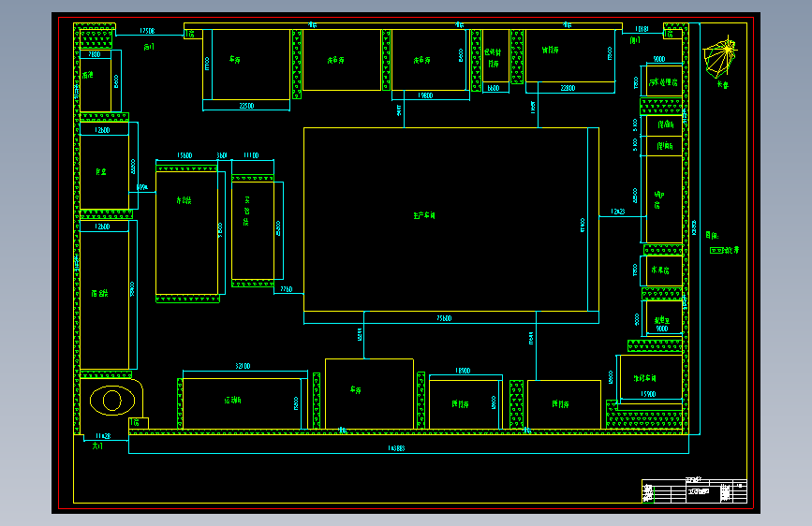Viewport: 812px width, 526px height.
Task: Click the title block table in the corner
Action: (x=694, y=490)
